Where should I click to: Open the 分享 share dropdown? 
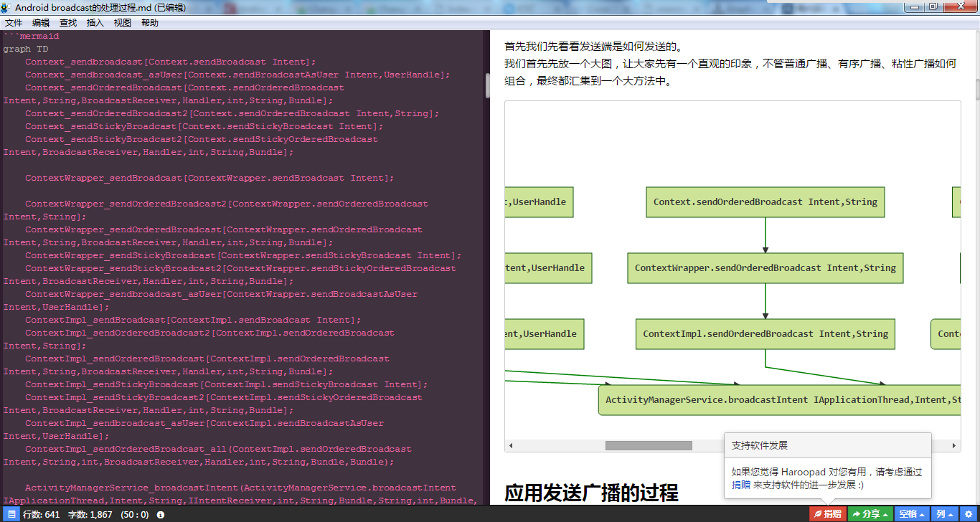click(871, 514)
